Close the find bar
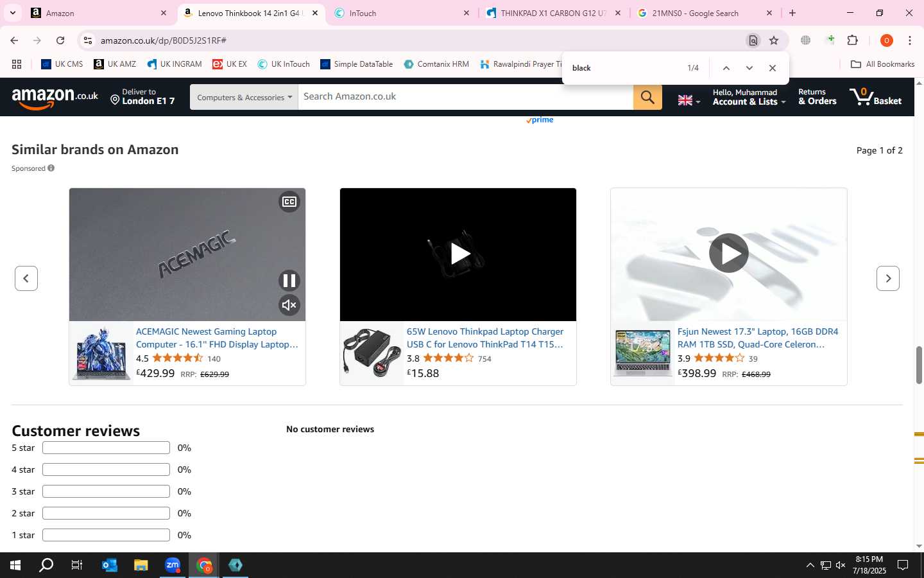 [773, 68]
